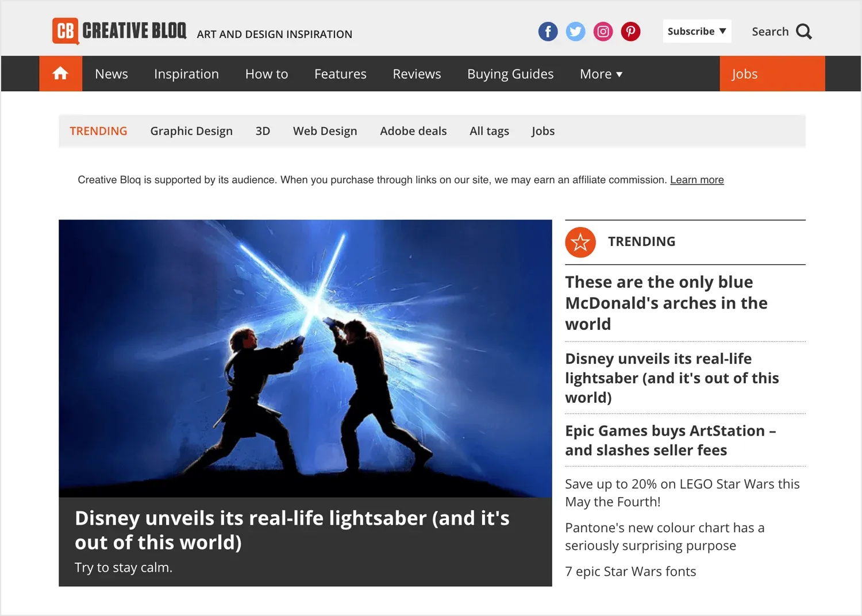Open the Reviews section
Screen dimensions: 862x616
click(x=417, y=74)
